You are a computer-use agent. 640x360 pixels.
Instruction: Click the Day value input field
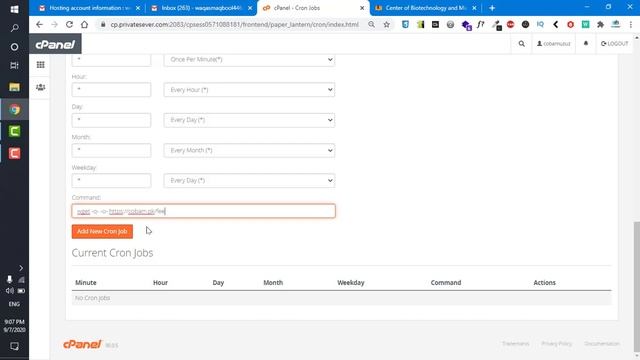pyautogui.click(x=111, y=120)
